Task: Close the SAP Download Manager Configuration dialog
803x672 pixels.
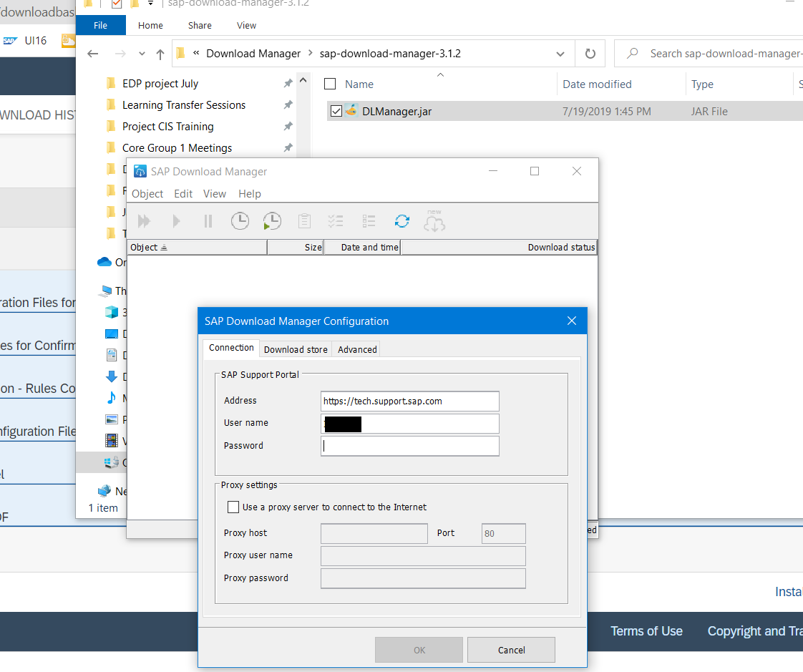Action: pos(572,321)
